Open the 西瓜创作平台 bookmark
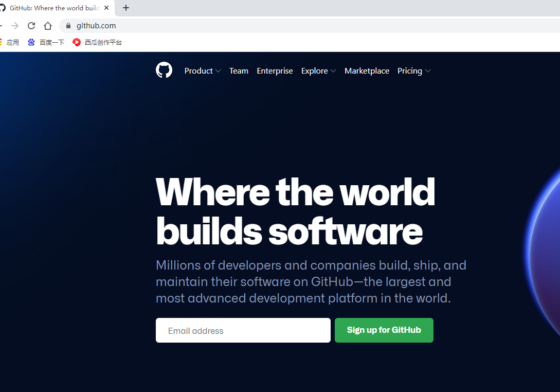 pyautogui.click(x=97, y=43)
